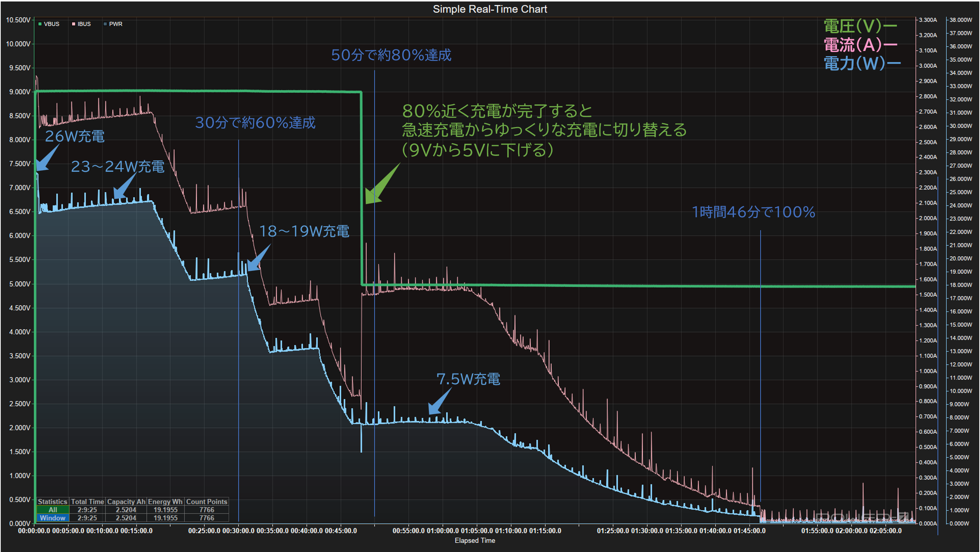Image resolution: width=980 pixels, height=552 pixels.
Task: Click the green VBUS legend swatch
Action: [x=40, y=24]
